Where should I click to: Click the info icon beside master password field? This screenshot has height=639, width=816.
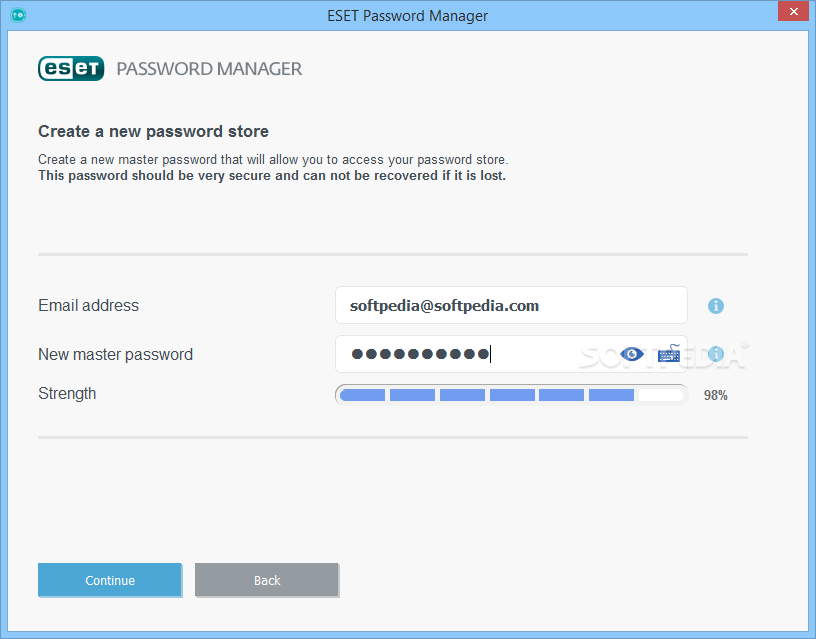[716, 354]
